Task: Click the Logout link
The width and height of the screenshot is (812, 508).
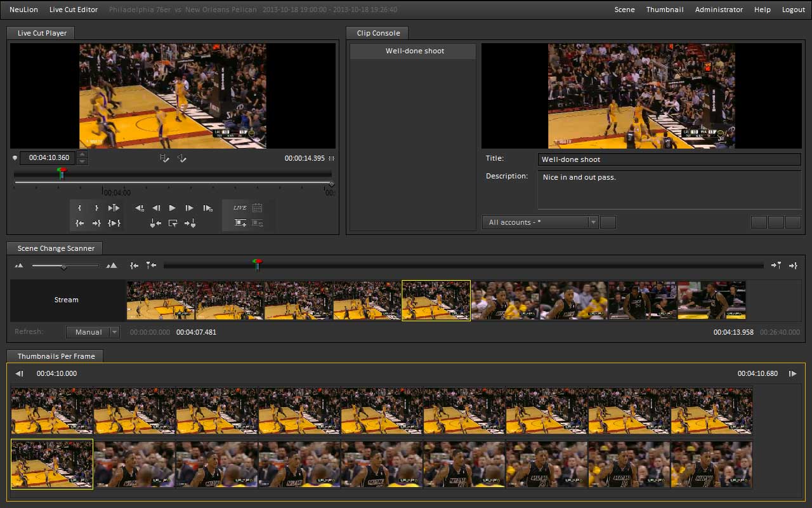Action: point(793,10)
